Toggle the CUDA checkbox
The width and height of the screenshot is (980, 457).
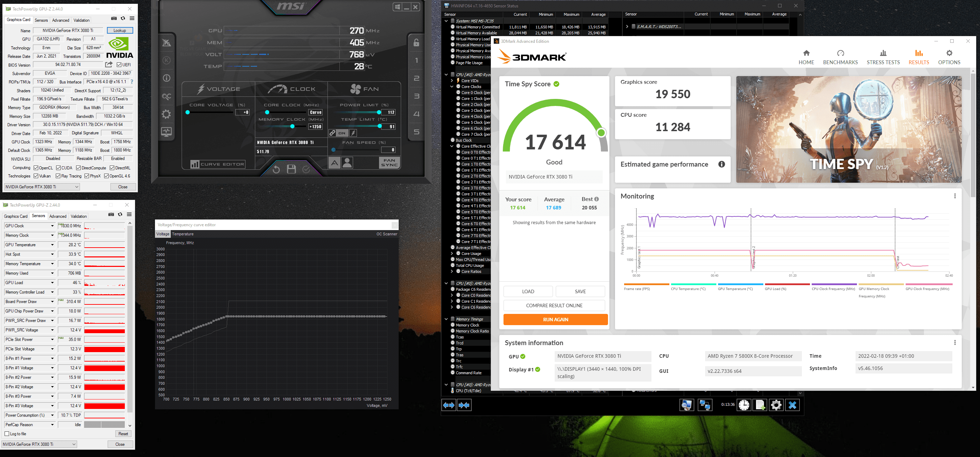coord(58,168)
